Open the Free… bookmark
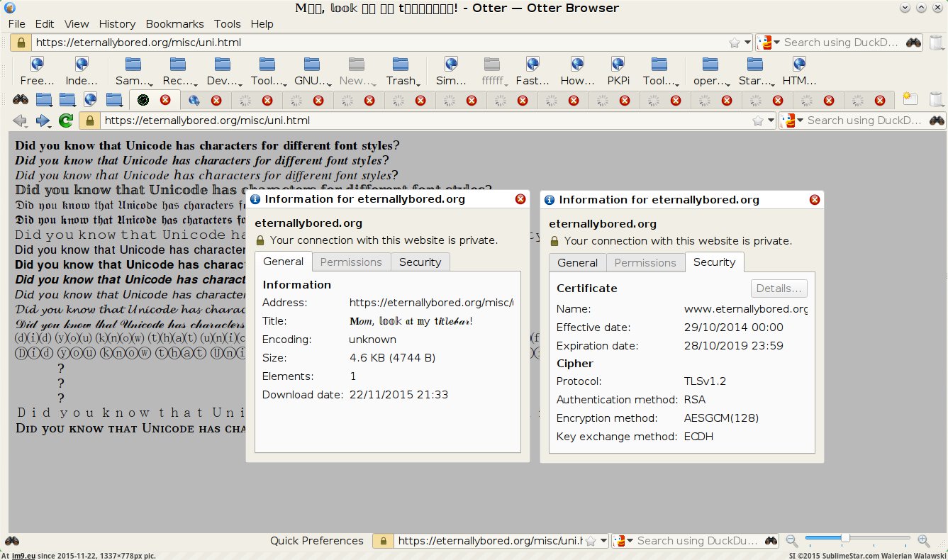Screen dimensions: 948x560 [x=38, y=72]
